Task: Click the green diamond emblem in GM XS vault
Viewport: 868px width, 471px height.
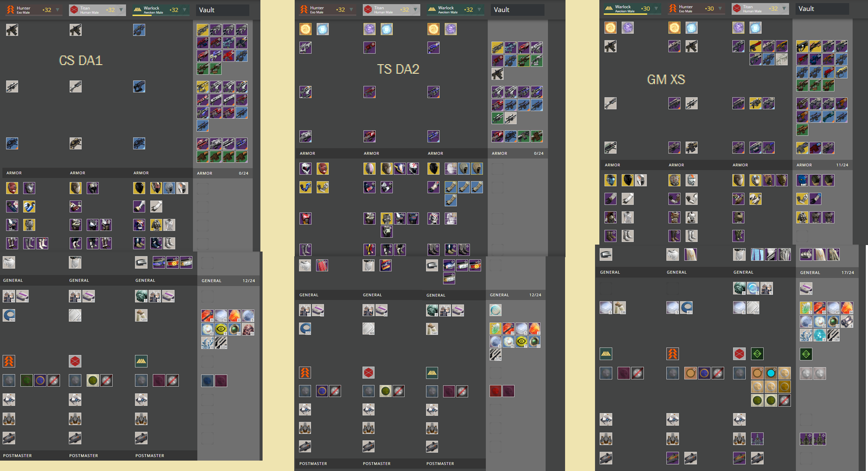Action: coord(806,354)
